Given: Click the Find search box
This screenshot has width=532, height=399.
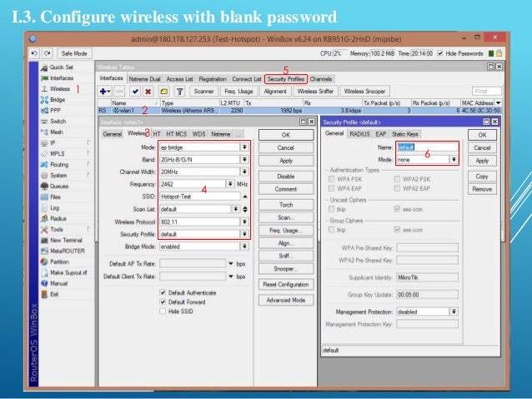Looking at the screenshot, I should coord(486,91).
